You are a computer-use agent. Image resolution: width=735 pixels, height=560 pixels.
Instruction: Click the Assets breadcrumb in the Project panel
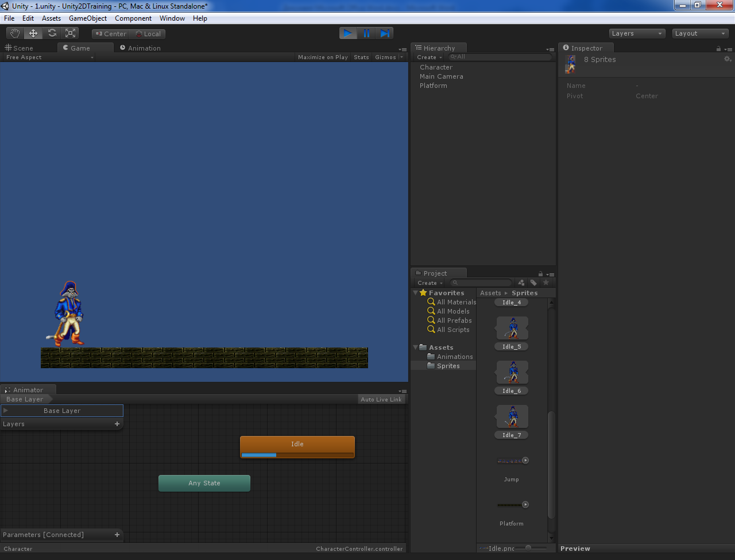coord(490,293)
